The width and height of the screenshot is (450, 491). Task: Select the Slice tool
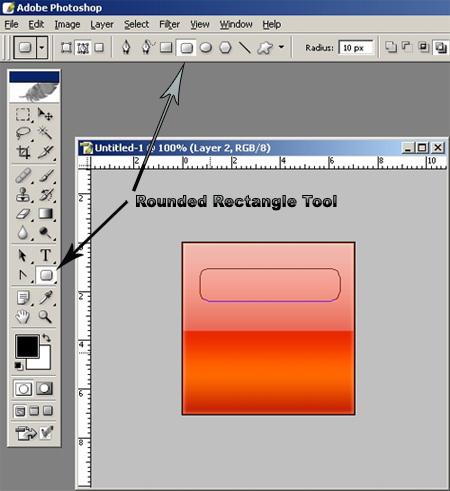point(45,152)
